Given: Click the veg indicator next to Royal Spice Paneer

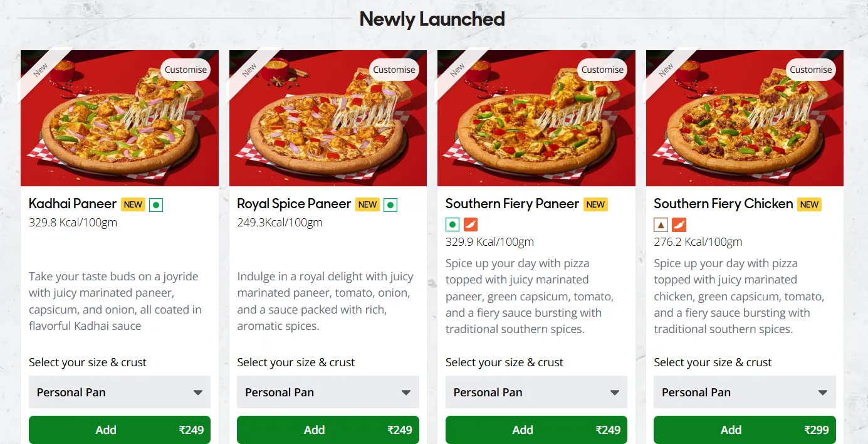Looking at the screenshot, I should tap(390, 204).
